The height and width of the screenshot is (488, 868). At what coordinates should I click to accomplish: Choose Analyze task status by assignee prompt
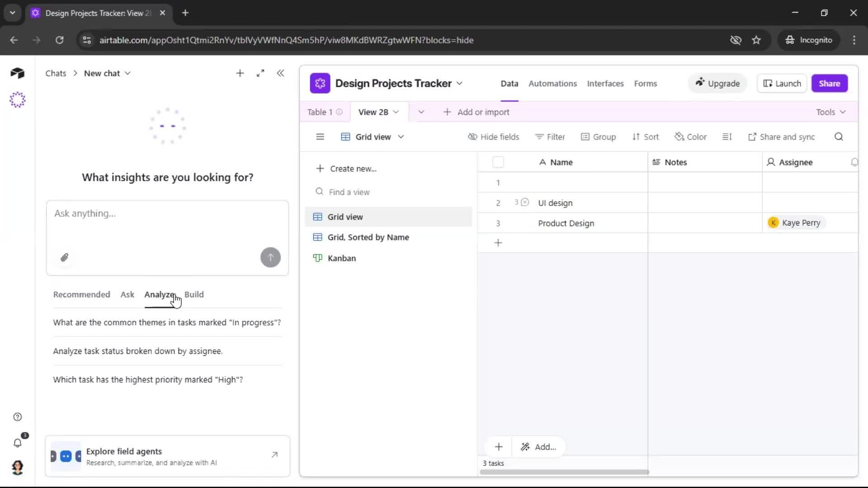click(x=138, y=351)
